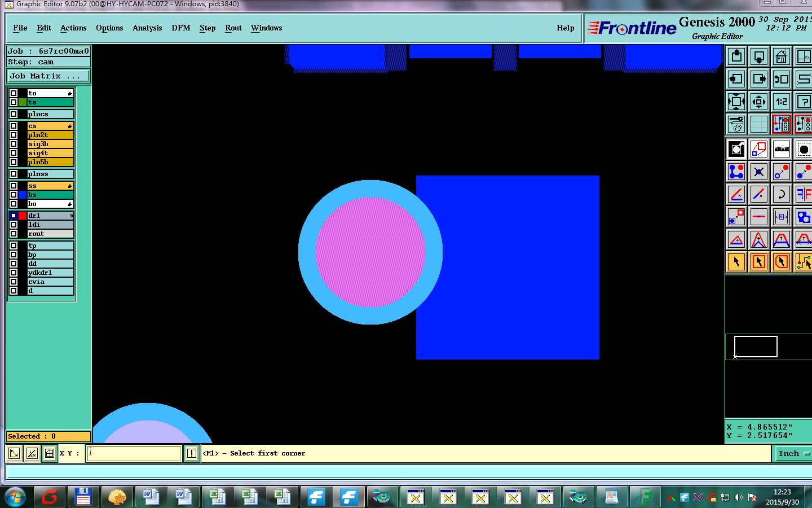Click the 'cvia' layer name
Viewport: 812px width, 508px height.
51,282
